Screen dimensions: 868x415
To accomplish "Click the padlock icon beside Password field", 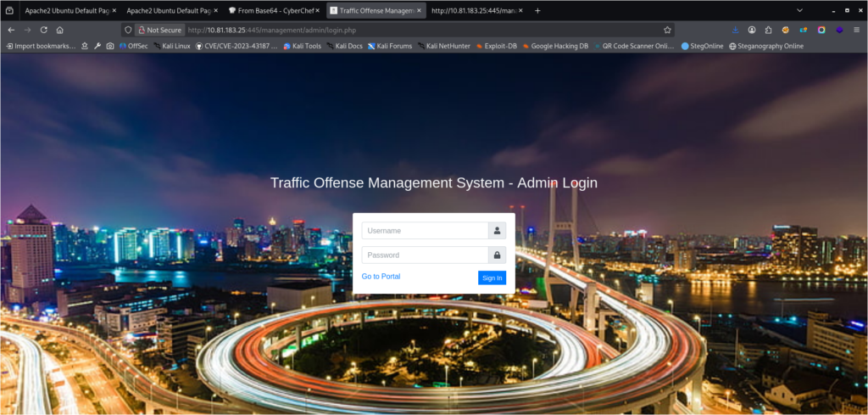I will pyautogui.click(x=497, y=255).
